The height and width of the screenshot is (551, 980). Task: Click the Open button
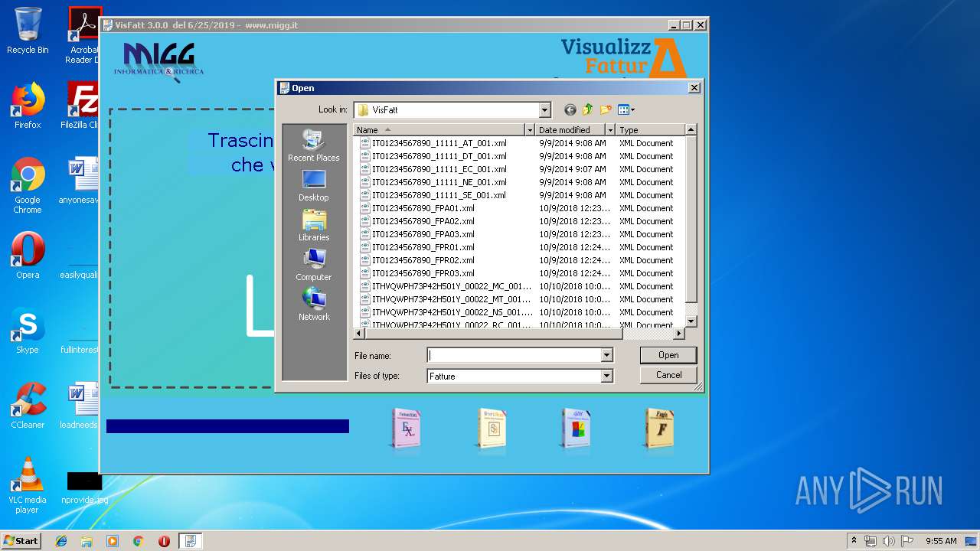pyautogui.click(x=668, y=355)
